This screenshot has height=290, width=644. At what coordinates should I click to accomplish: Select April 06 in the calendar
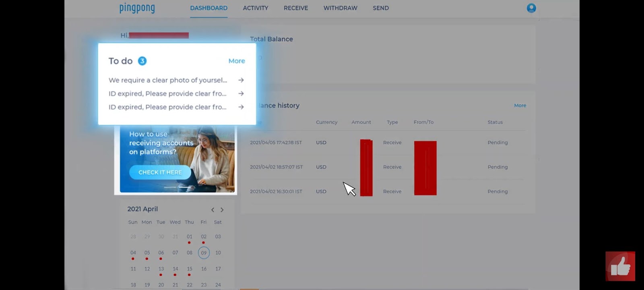click(x=161, y=253)
